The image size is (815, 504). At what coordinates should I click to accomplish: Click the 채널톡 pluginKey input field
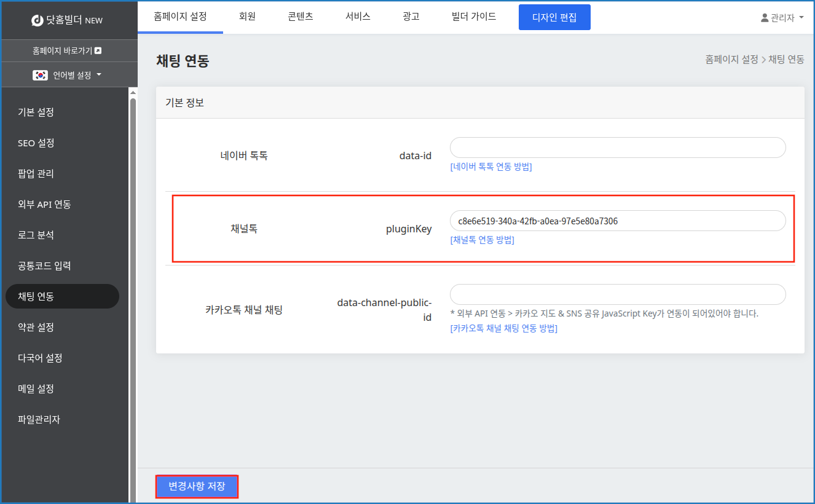(617, 221)
